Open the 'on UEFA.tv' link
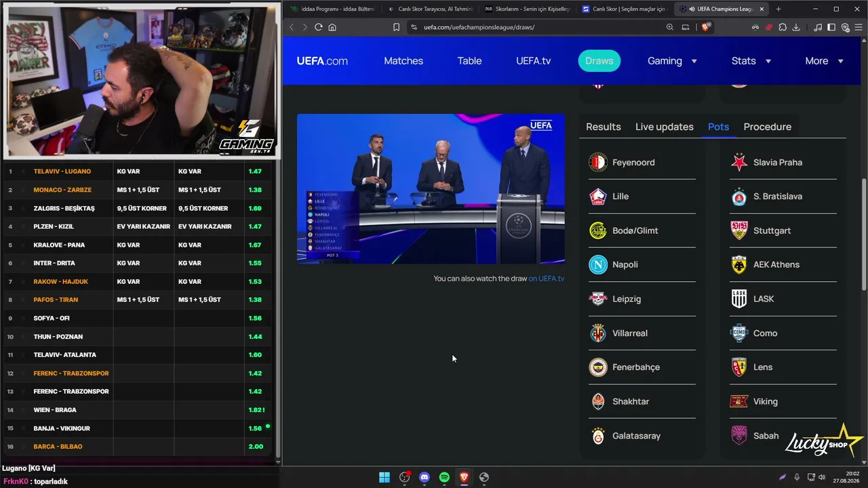The width and height of the screenshot is (868, 488). (x=547, y=279)
